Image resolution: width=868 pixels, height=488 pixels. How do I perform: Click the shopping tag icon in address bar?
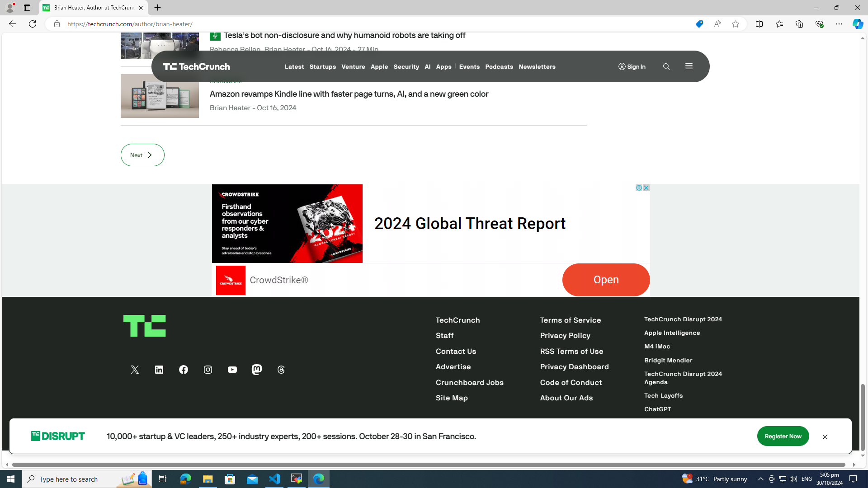tap(699, 24)
